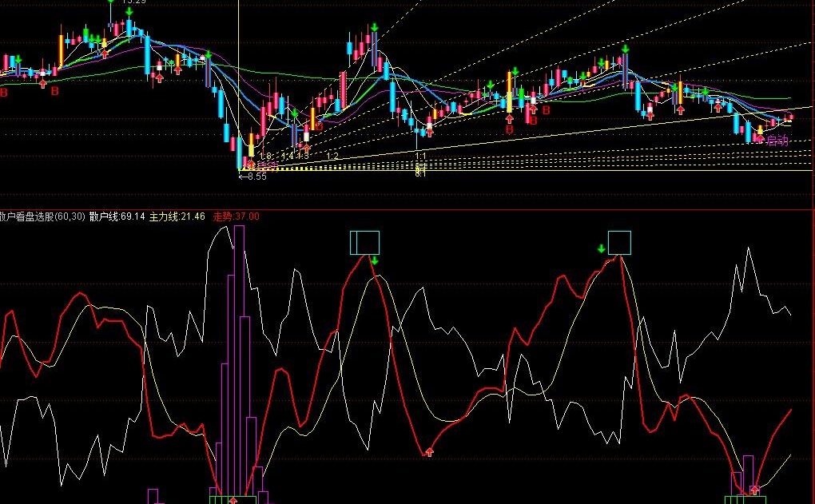
Task: Click the red up arrow under the tall purple bars
Action: click(233, 500)
